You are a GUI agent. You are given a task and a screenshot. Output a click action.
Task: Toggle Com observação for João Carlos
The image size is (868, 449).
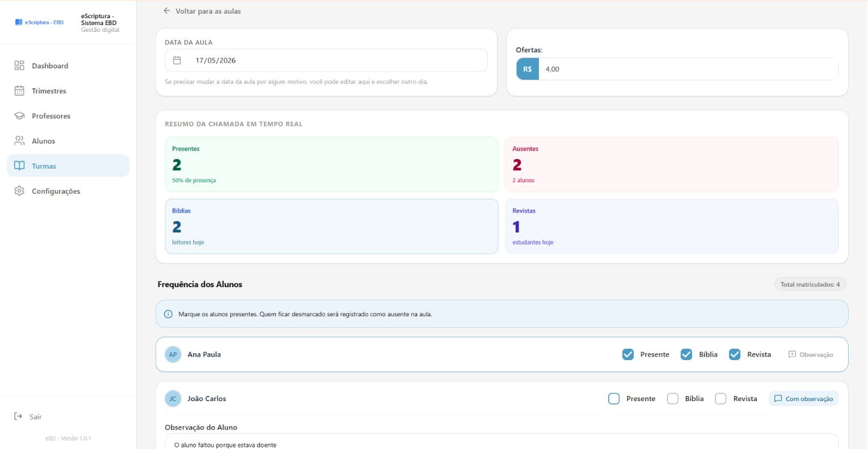point(804,399)
